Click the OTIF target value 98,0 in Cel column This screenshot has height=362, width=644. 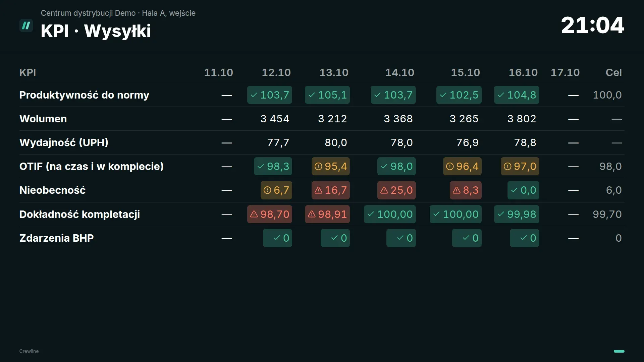click(x=610, y=166)
